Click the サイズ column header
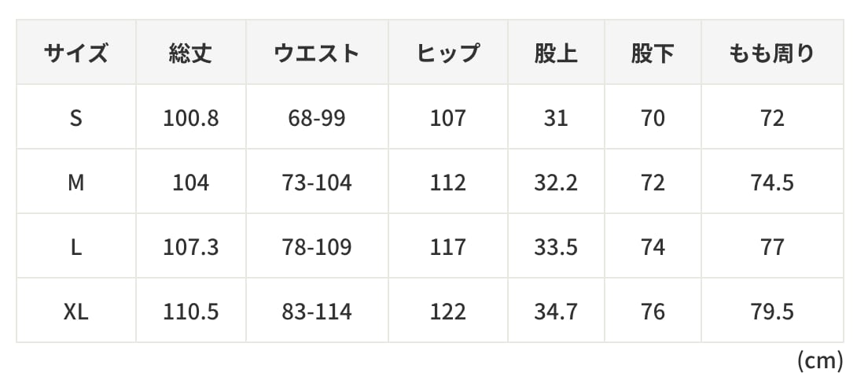The width and height of the screenshot is (868, 384). click(75, 53)
